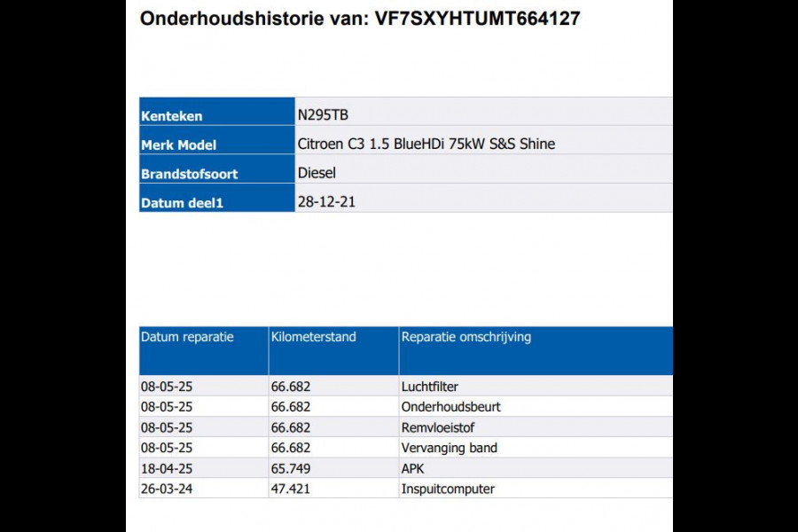Click the VIN number VF7SXYHTUMT664127 in the title
The height and width of the screenshot is (532, 798).
pos(473,19)
